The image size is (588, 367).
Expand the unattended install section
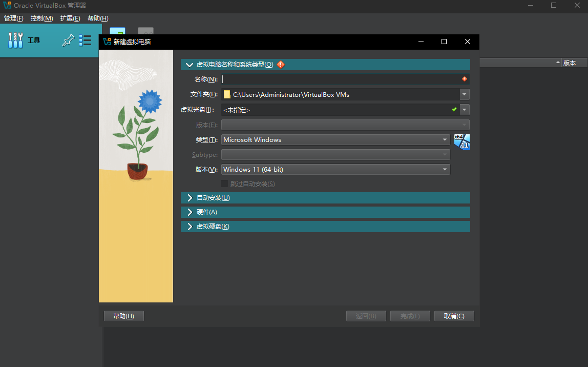click(x=325, y=198)
